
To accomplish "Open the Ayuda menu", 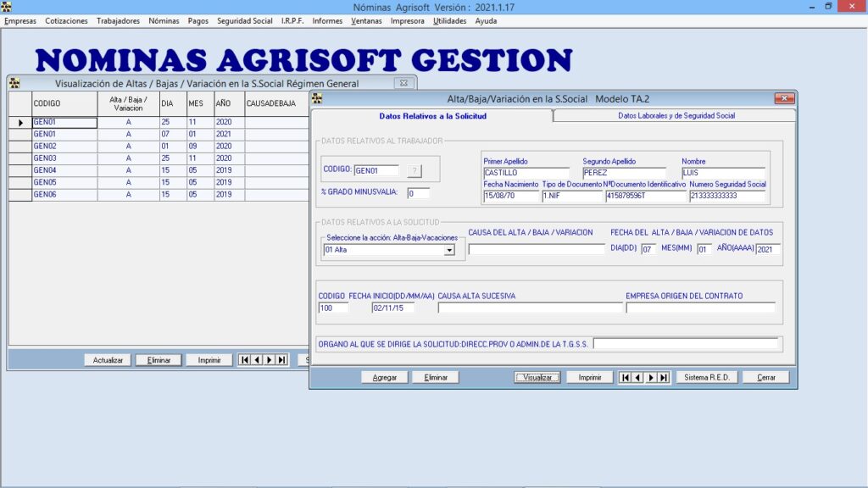I will 486,21.
